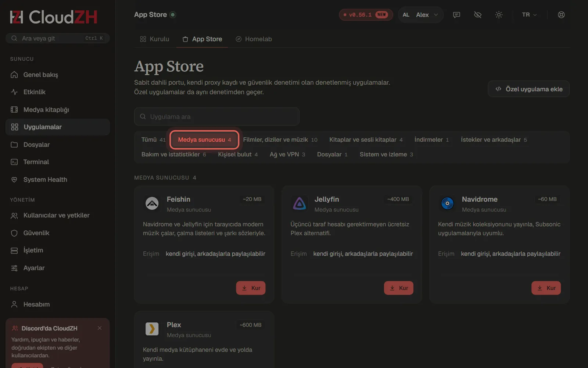Filter by Kitaplar ve sesli kitaplar

click(x=366, y=140)
